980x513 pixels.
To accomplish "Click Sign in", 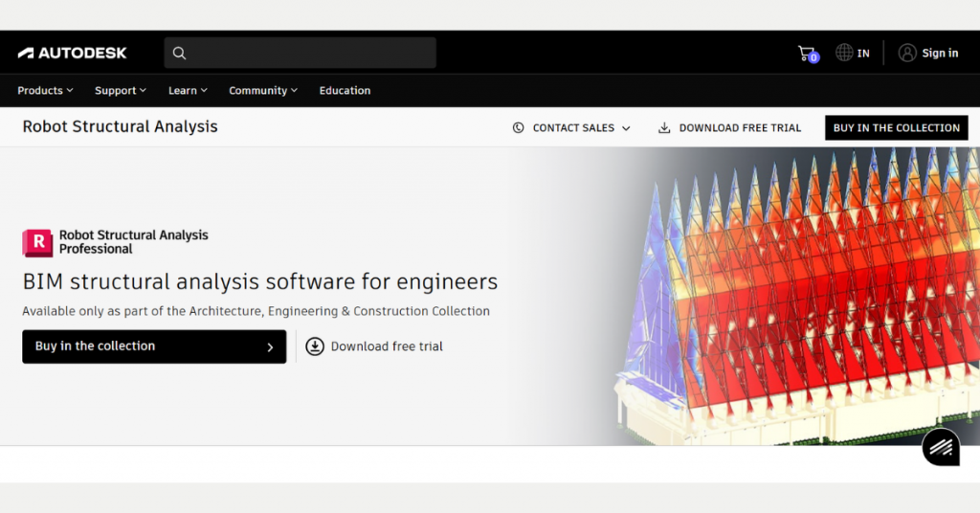I will [940, 53].
